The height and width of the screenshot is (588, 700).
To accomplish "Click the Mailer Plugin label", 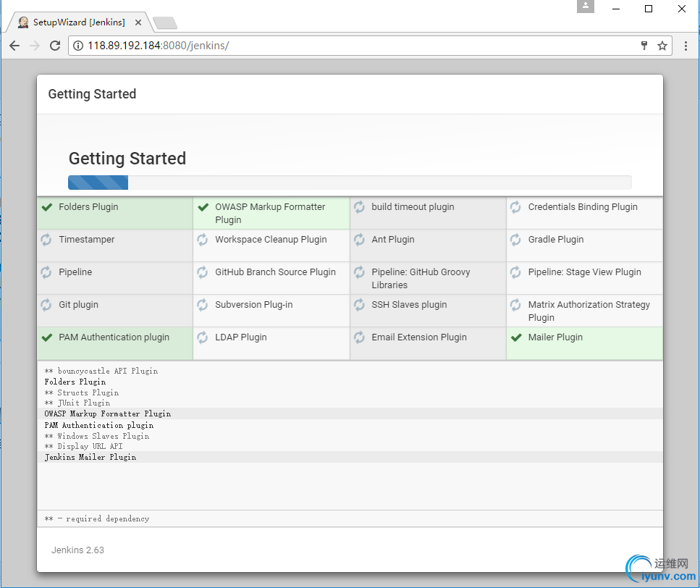I will (x=555, y=337).
